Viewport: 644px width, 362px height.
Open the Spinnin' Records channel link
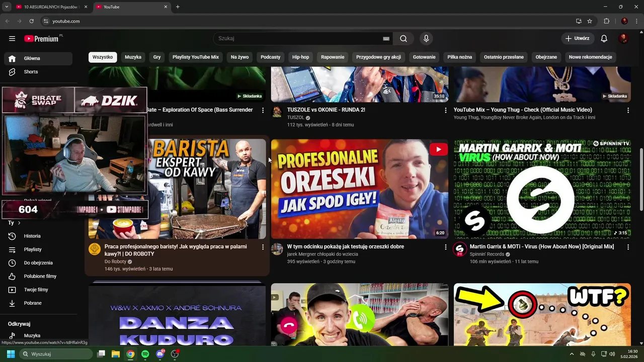click(x=487, y=254)
